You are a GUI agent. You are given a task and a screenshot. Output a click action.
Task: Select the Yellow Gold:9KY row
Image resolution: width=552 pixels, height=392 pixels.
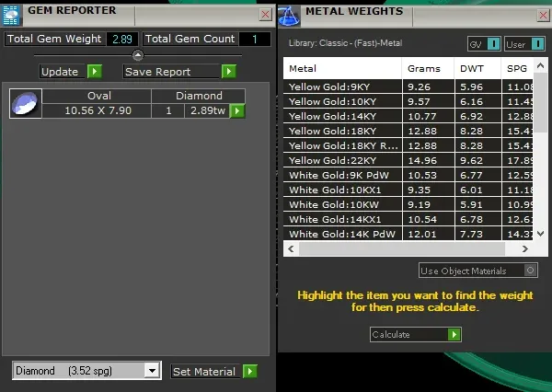pos(408,86)
